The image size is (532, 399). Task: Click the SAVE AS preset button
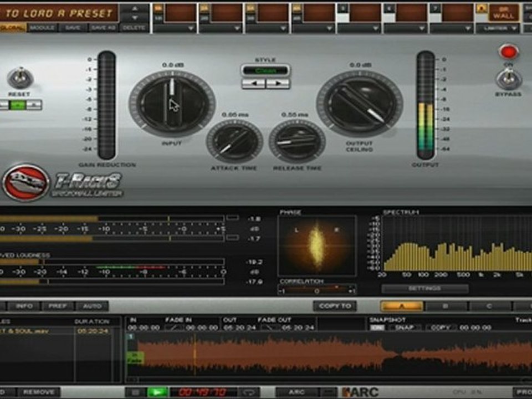click(x=103, y=28)
